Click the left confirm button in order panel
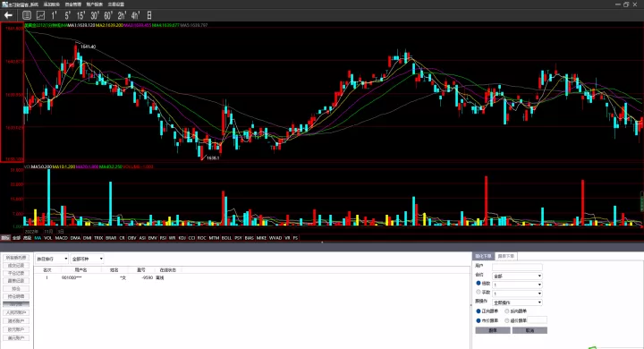Screen dimensions: 644x349 493,330
